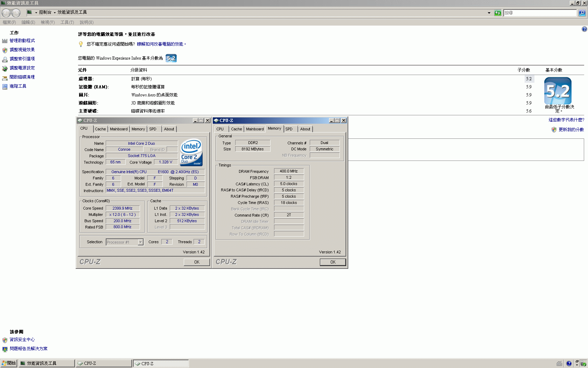This screenshot has height=368, width=588.
Task: Select 效能資訊及工具 taskbar button
Action: click(x=47, y=363)
